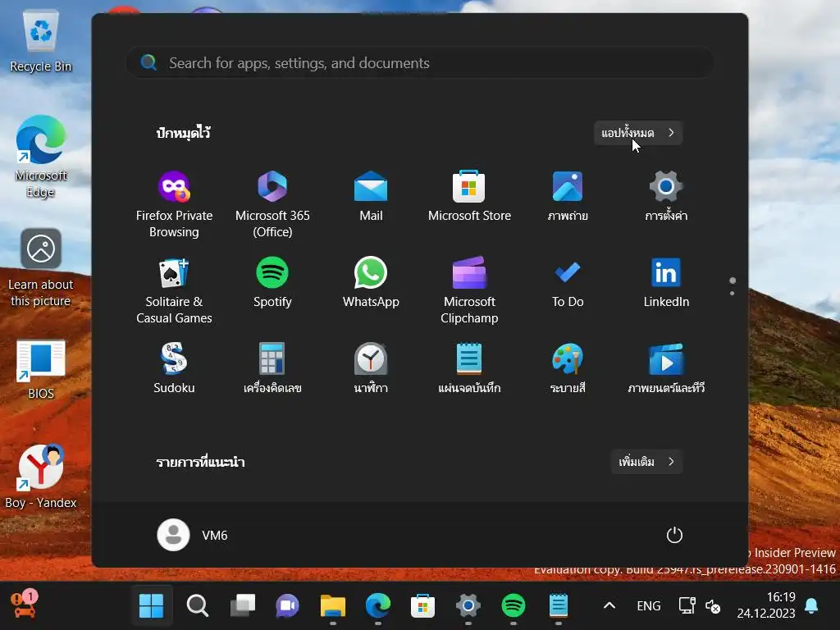The height and width of the screenshot is (630, 840).
Task: Open the To Do app
Action: tap(568, 282)
